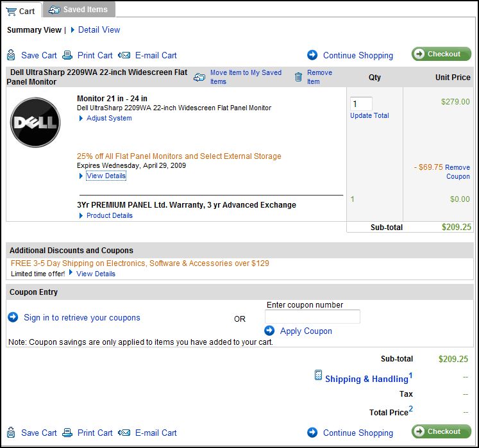Click the Summary View label
Viewport: 479px width, 448px height.
coord(34,30)
